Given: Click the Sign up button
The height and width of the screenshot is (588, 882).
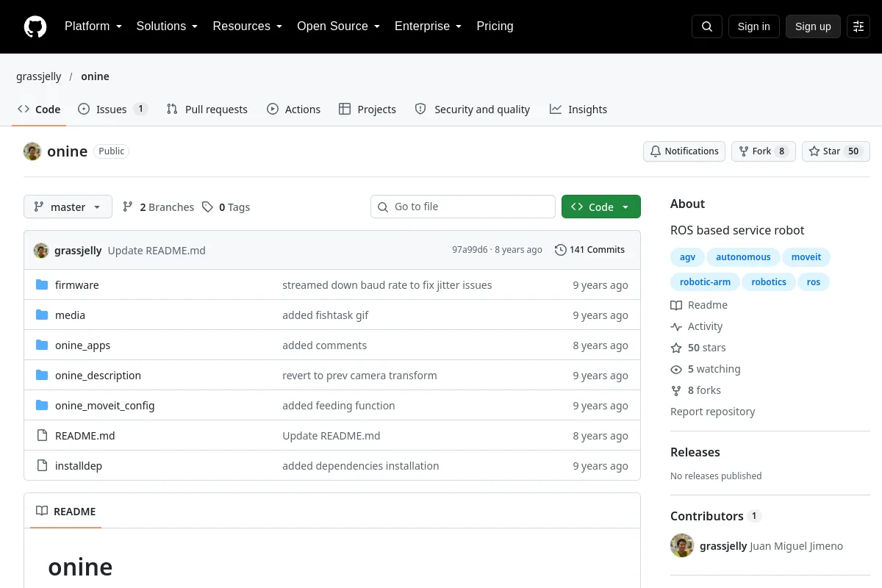Looking at the screenshot, I should coord(813,26).
